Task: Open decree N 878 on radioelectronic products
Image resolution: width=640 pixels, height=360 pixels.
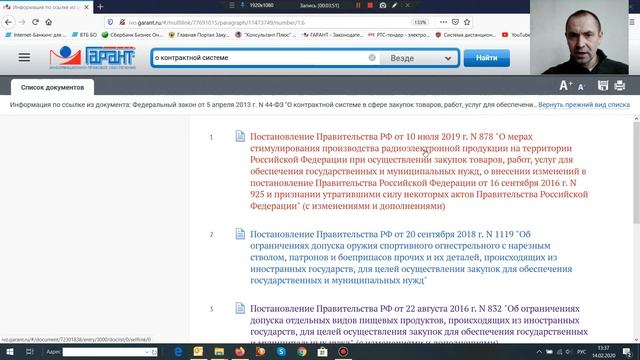Action: coord(419,171)
